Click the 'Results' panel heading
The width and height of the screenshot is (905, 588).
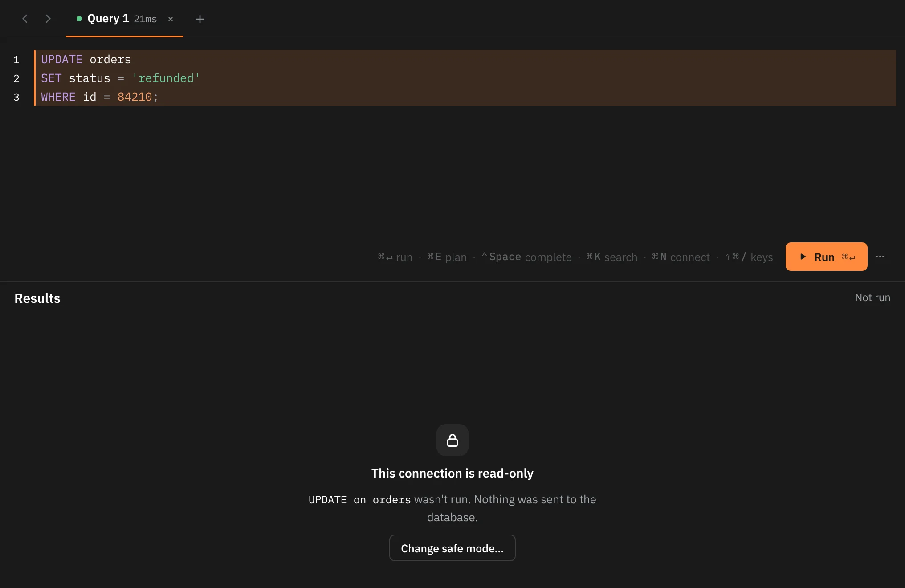[37, 298]
